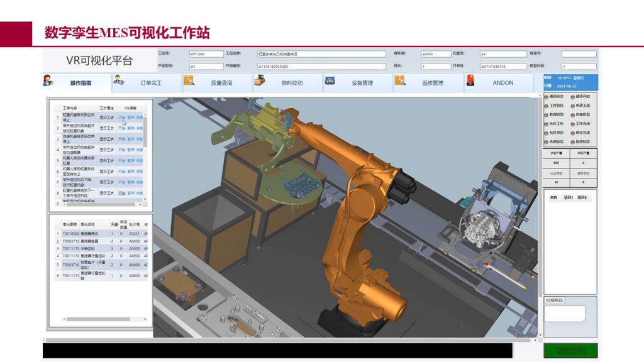Image resolution: width=644 pixels, height=362 pixels.
Task: Click 开始 link in step row 8
Action: tap(122, 193)
